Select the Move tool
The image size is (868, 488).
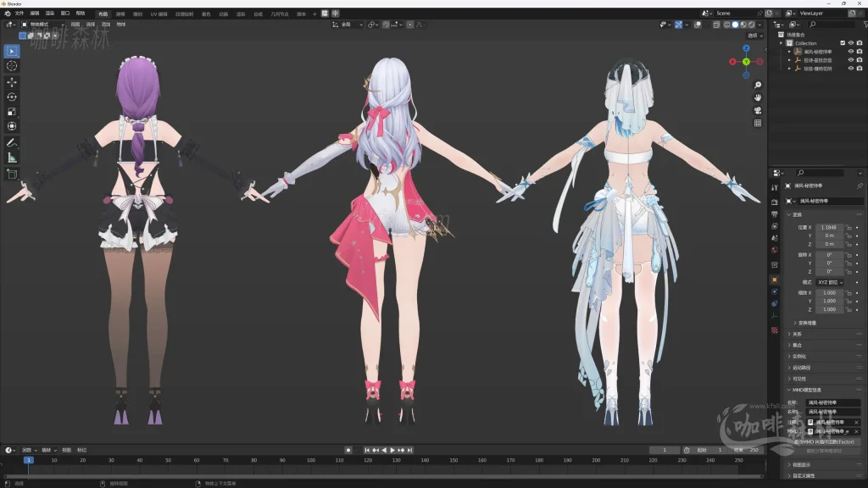tap(12, 82)
